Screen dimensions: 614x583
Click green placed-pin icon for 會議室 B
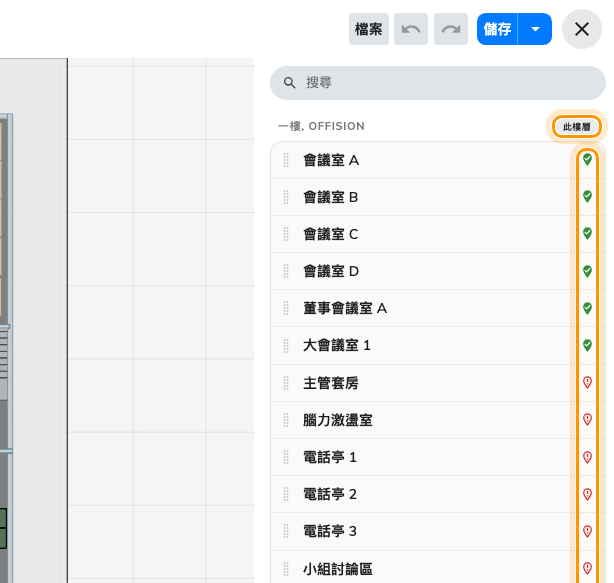587,196
